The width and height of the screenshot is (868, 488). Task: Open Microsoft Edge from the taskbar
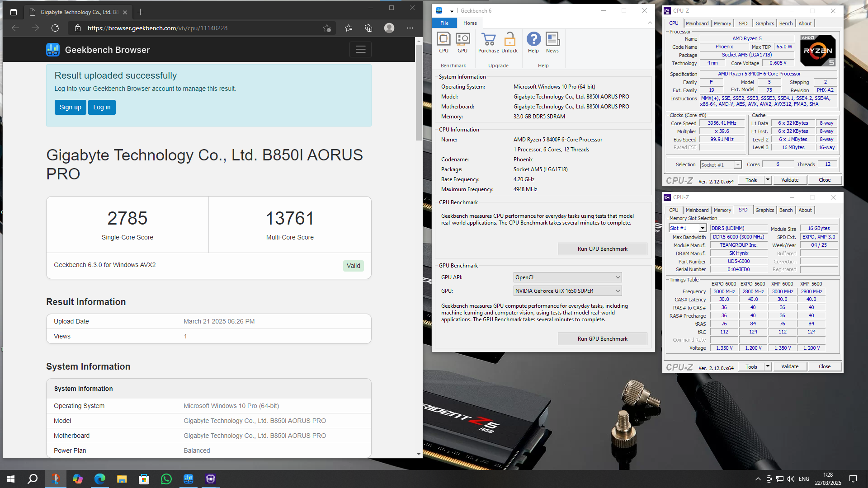99,479
